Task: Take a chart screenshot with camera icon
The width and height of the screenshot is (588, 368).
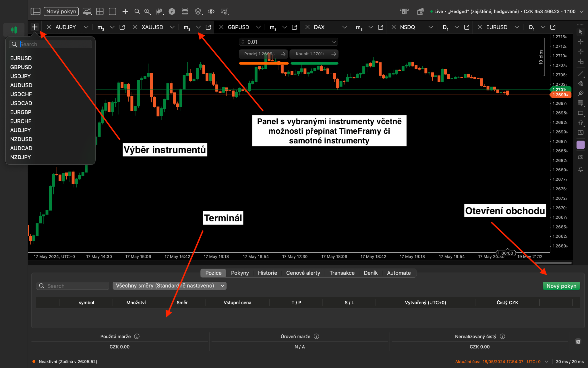Action: pos(581,157)
